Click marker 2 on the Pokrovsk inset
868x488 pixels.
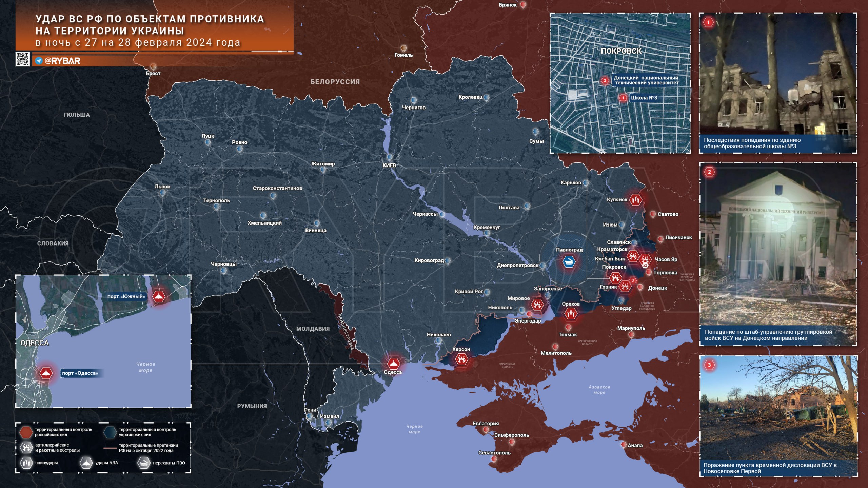pos(605,80)
